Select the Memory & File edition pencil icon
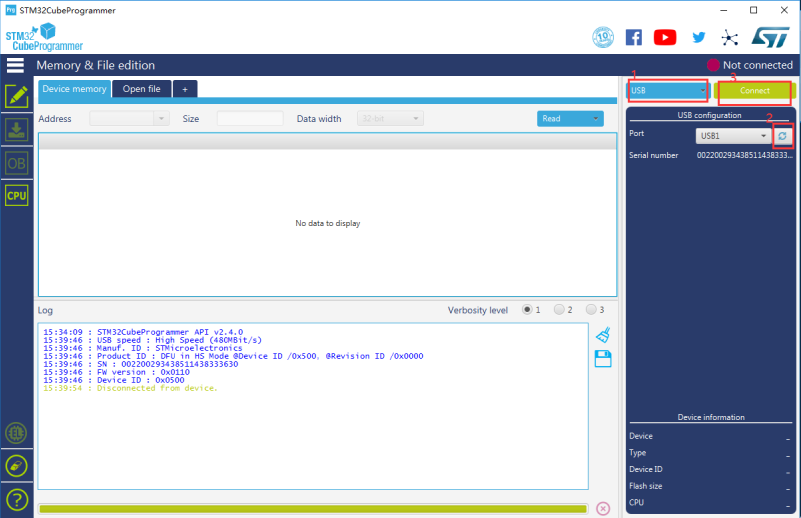This screenshot has width=801, height=518. pyautogui.click(x=16, y=96)
